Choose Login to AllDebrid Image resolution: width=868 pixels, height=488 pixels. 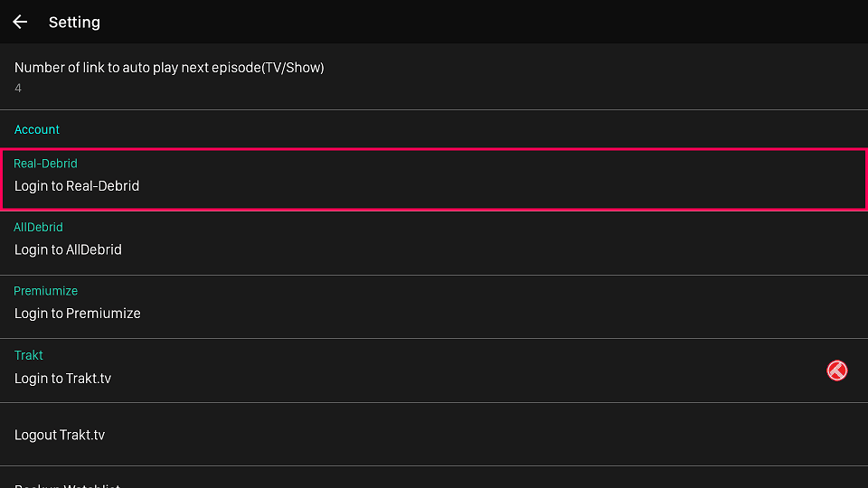(68, 249)
